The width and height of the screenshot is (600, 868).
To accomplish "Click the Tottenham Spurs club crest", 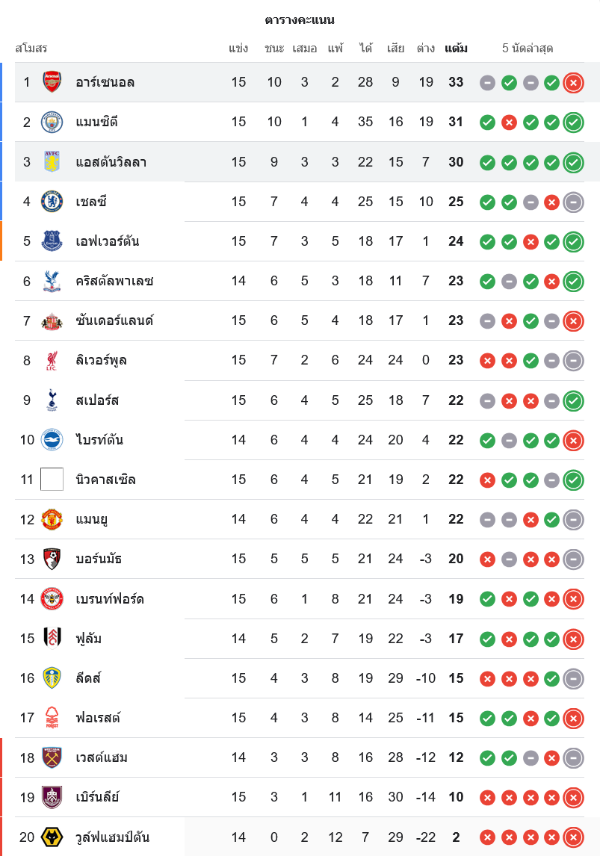I will [52, 400].
